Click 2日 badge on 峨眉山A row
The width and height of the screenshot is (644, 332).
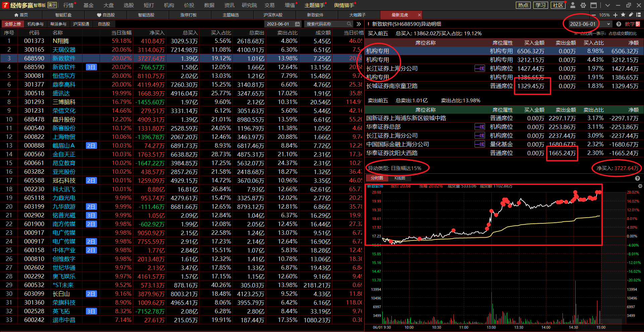pyautogui.click(x=91, y=146)
